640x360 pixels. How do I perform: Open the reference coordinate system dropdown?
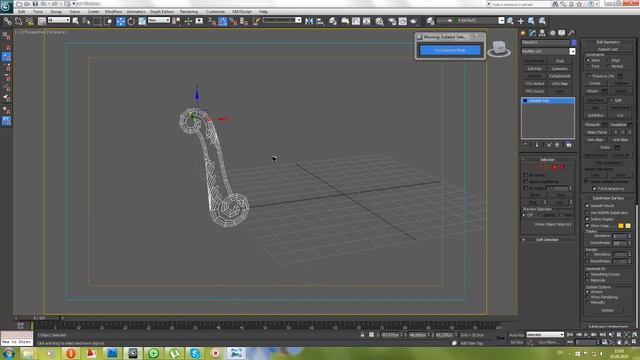159,20
